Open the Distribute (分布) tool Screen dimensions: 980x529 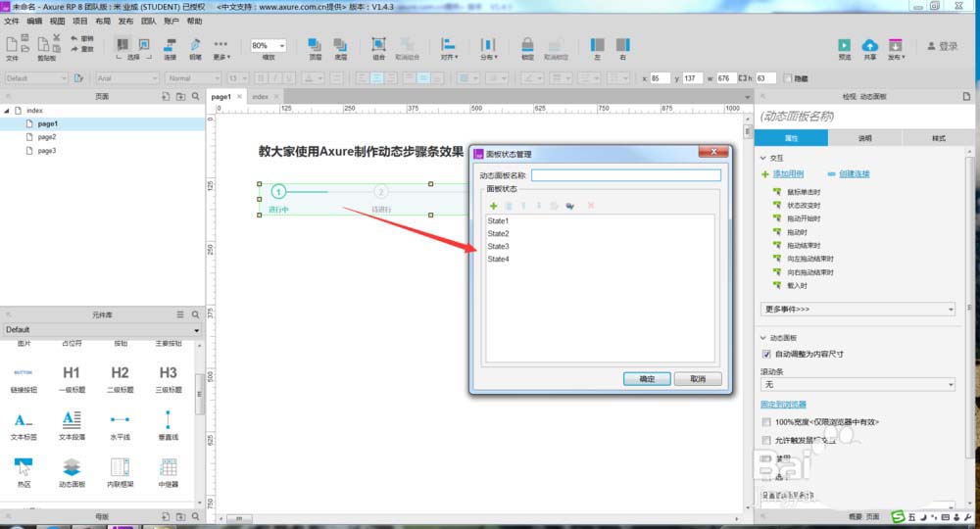tap(488, 48)
